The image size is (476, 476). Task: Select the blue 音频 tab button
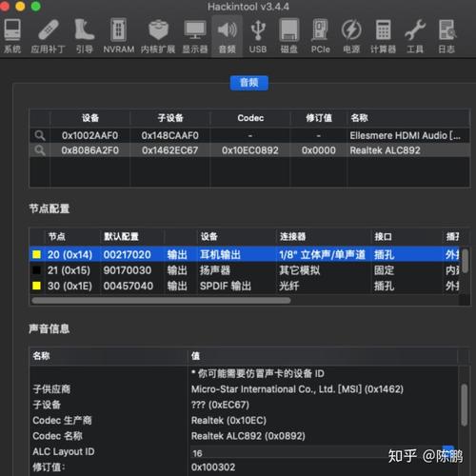click(249, 83)
